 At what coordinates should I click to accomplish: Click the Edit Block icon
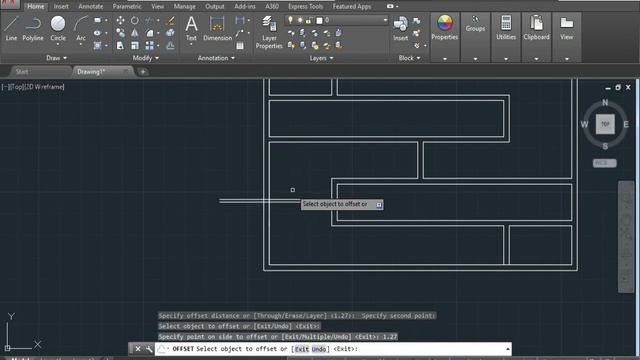tap(416, 33)
